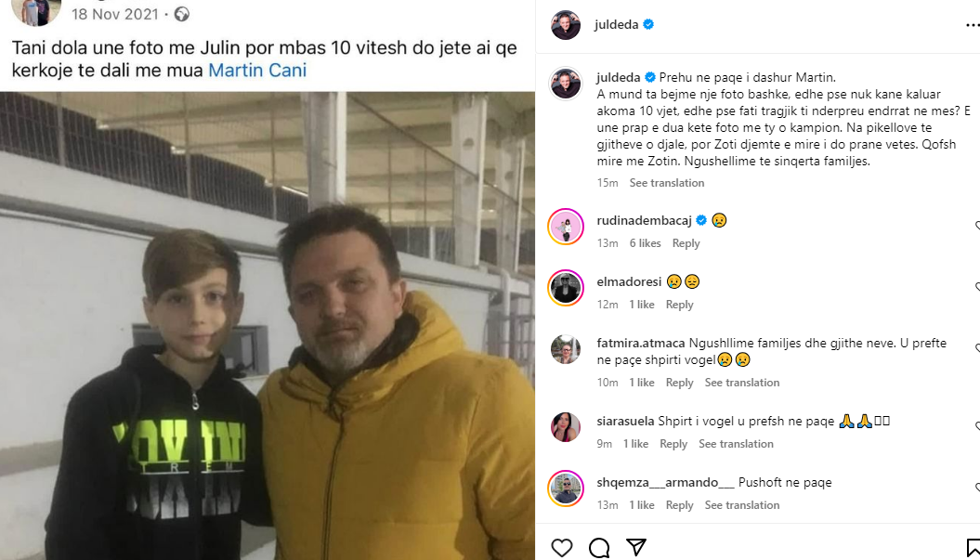Open elmadoresi avatar with story ring
The width and height of the screenshot is (980, 560).
(x=566, y=288)
